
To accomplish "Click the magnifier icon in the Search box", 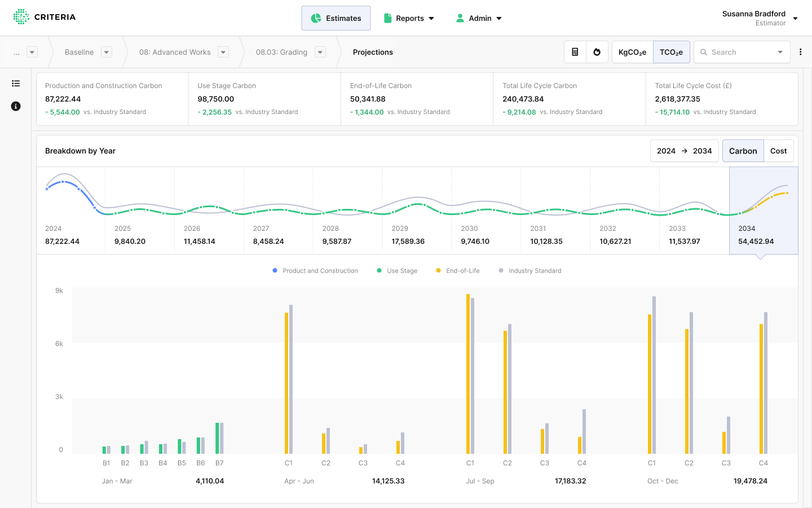I will 704,52.
